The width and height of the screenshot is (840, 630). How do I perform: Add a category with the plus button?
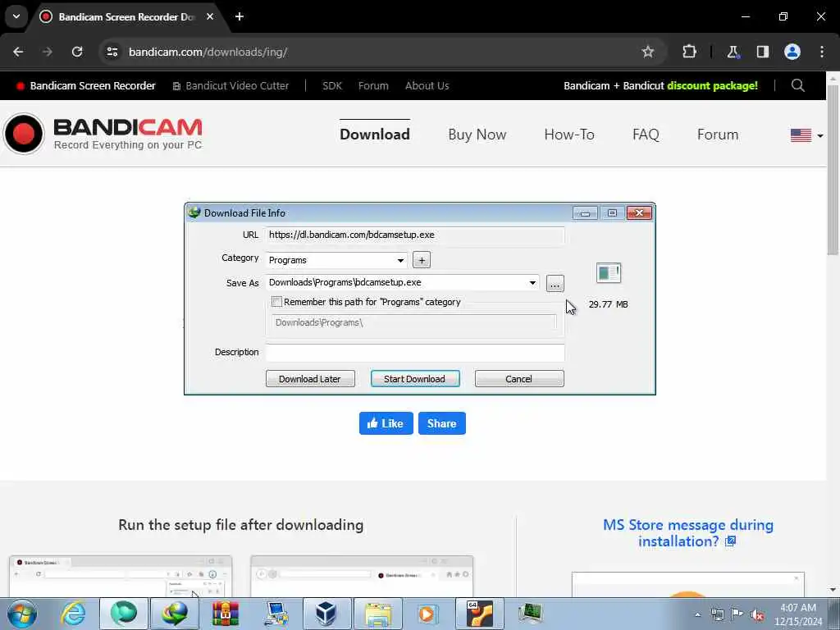[x=422, y=260]
